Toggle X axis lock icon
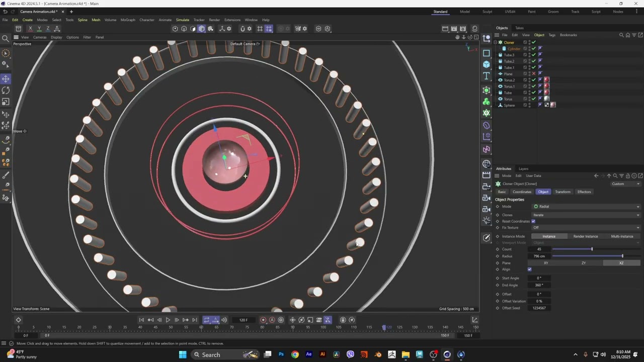 coord(30,29)
